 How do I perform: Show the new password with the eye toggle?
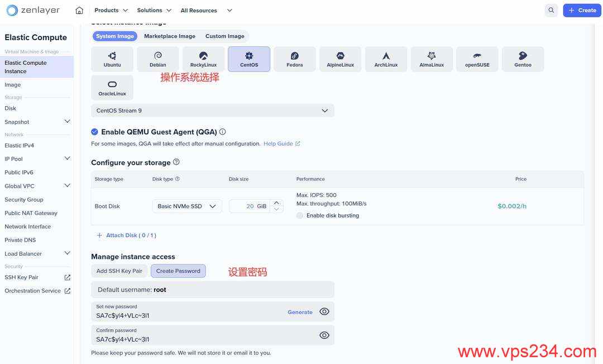point(324,312)
